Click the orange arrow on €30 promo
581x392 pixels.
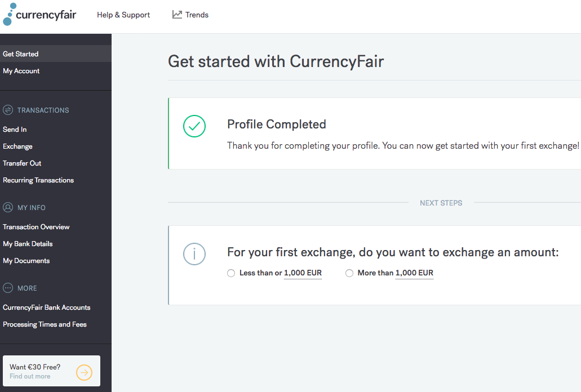[x=84, y=372]
